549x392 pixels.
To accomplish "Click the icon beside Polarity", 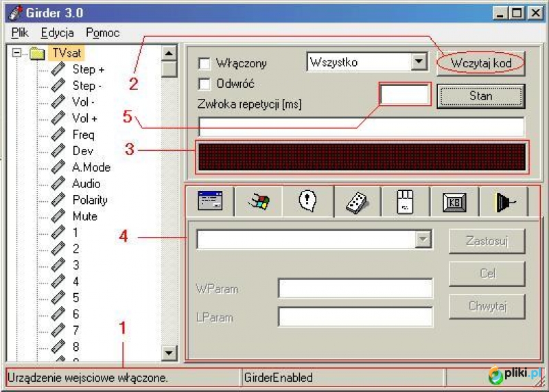I will pyautogui.click(x=58, y=200).
